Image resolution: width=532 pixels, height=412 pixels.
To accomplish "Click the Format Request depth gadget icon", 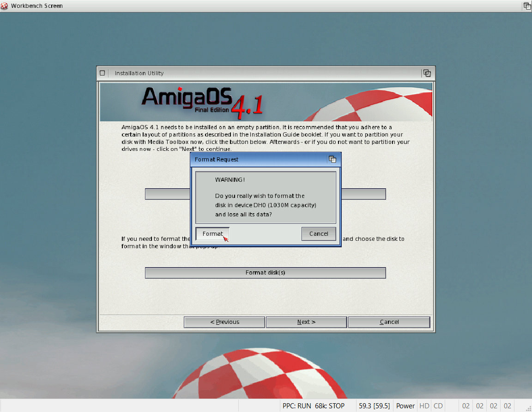I will (x=332, y=159).
